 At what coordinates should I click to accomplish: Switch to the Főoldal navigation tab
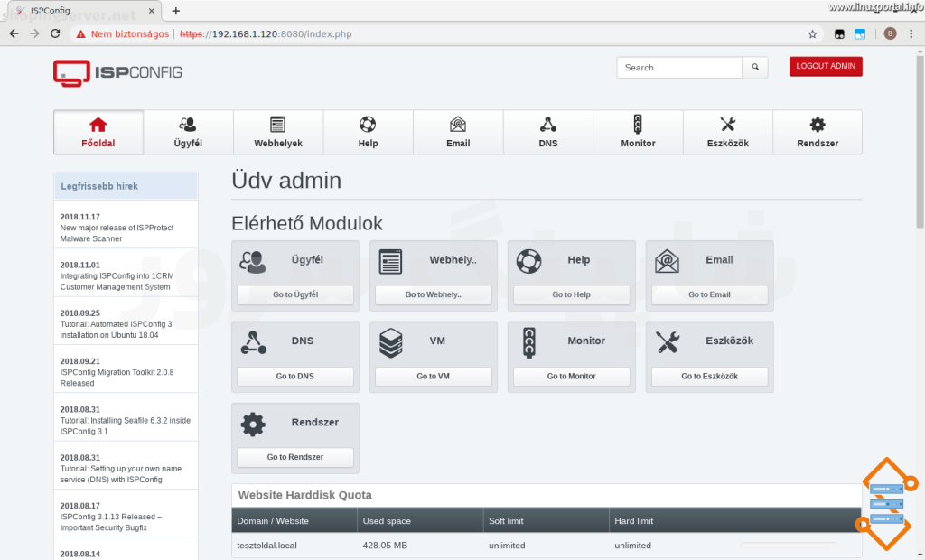98,132
